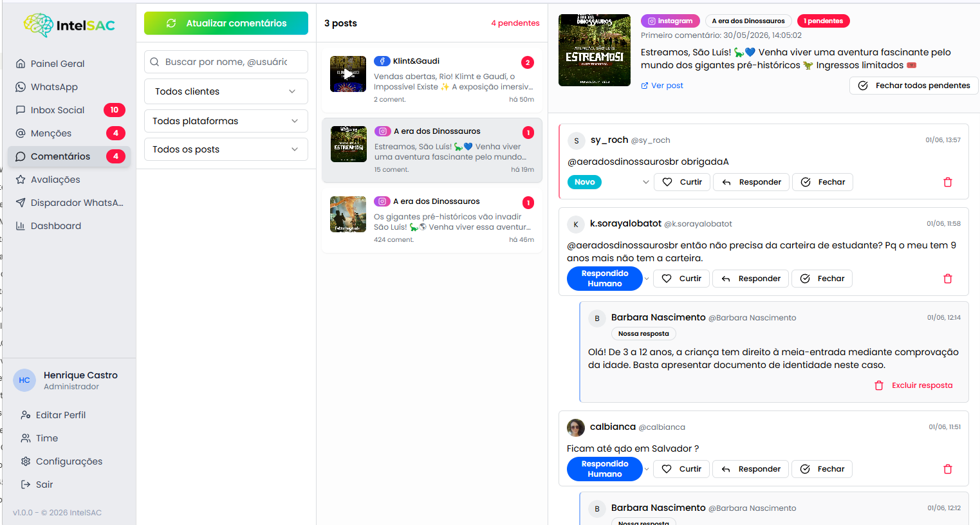Expand the Todos clientes dropdown

226,91
